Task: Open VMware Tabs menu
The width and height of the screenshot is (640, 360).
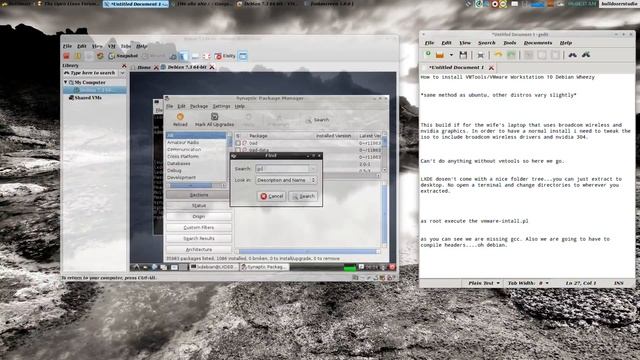Action: click(126, 46)
